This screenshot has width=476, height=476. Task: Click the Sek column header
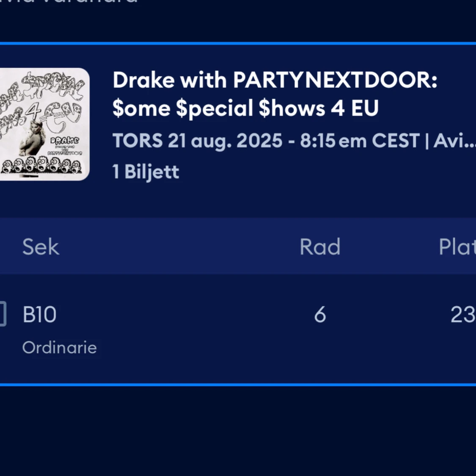(x=41, y=246)
